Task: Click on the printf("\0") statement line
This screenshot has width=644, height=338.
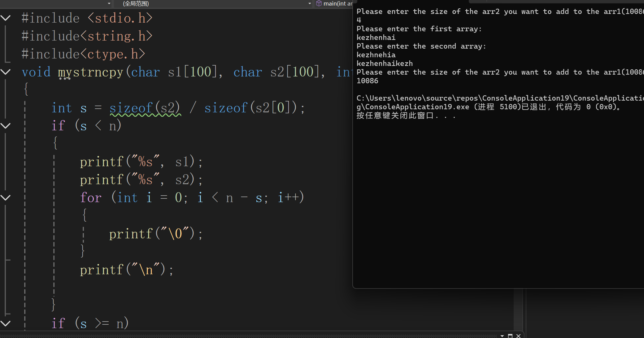Action: point(156,234)
